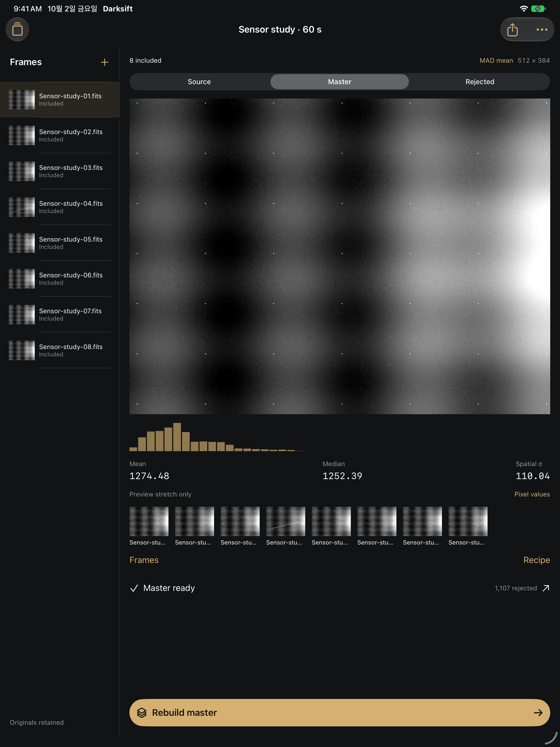The image size is (560, 747).
Task: Click the '512 × 384' dimensions text
Action: [x=534, y=61]
